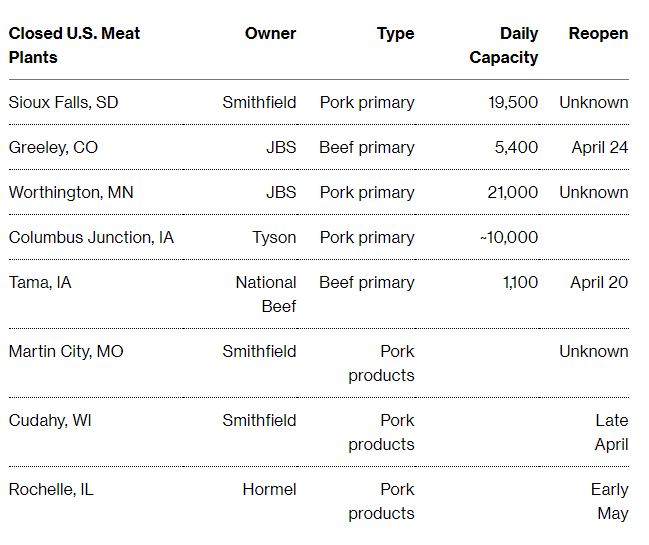The width and height of the screenshot is (649, 545).
Task: Select the 'Columbus Junction, IA' plant cell
Action: click(x=91, y=238)
